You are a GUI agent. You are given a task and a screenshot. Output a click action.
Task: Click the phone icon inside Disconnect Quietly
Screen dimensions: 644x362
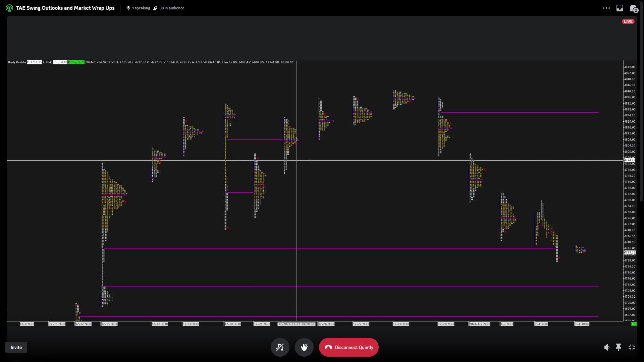pyautogui.click(x=328, y=347)
